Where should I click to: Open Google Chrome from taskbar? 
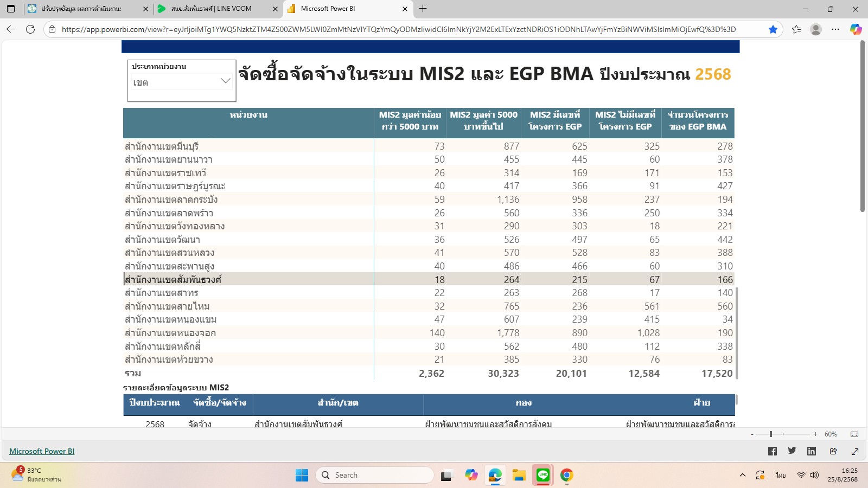566,476
